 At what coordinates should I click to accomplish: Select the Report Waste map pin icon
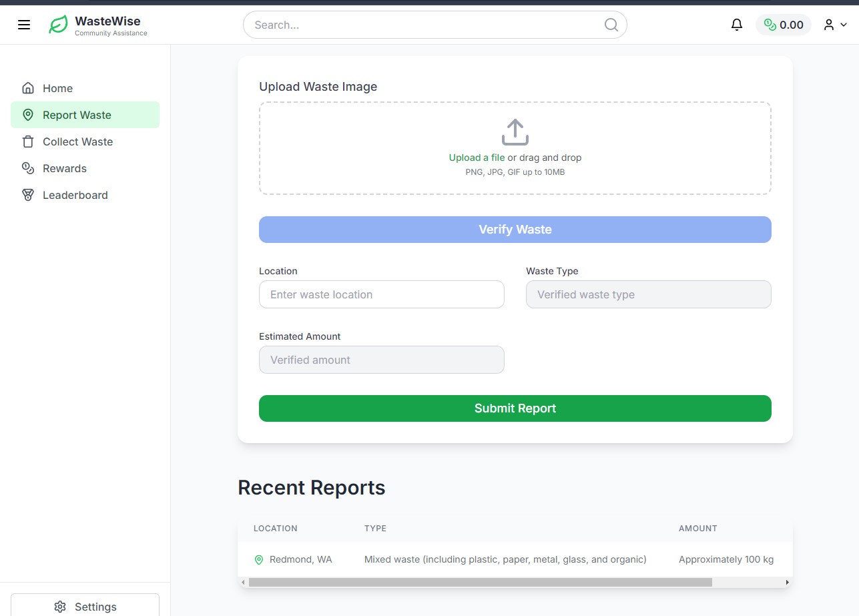coord(28,114)
